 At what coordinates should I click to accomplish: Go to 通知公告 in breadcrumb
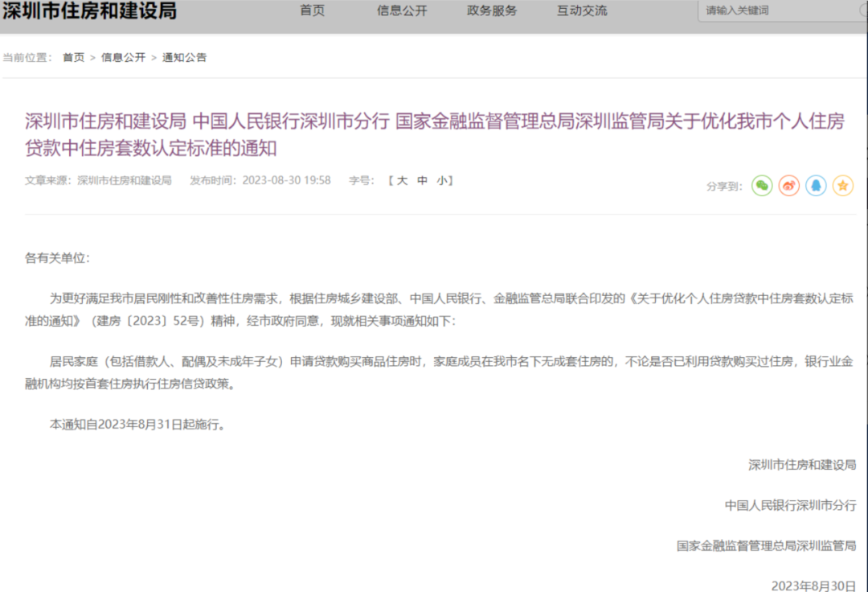click(x=184, y=58)
